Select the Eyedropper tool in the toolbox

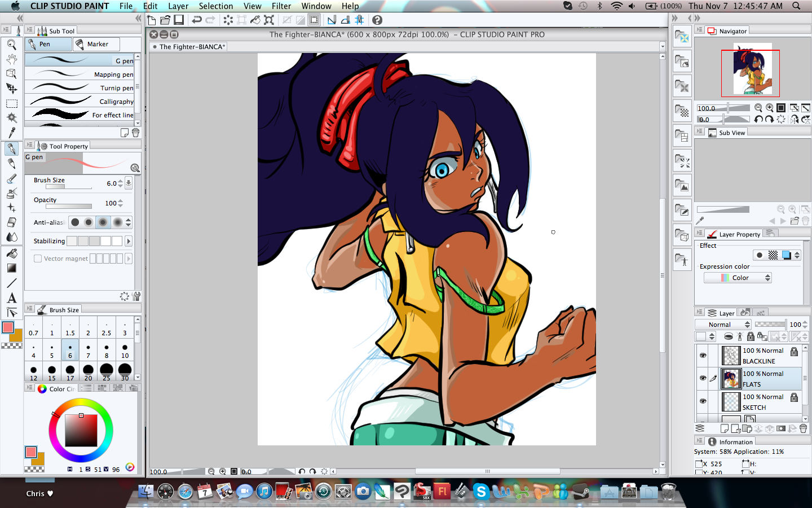pyautogui.click(x=11, y=133)
